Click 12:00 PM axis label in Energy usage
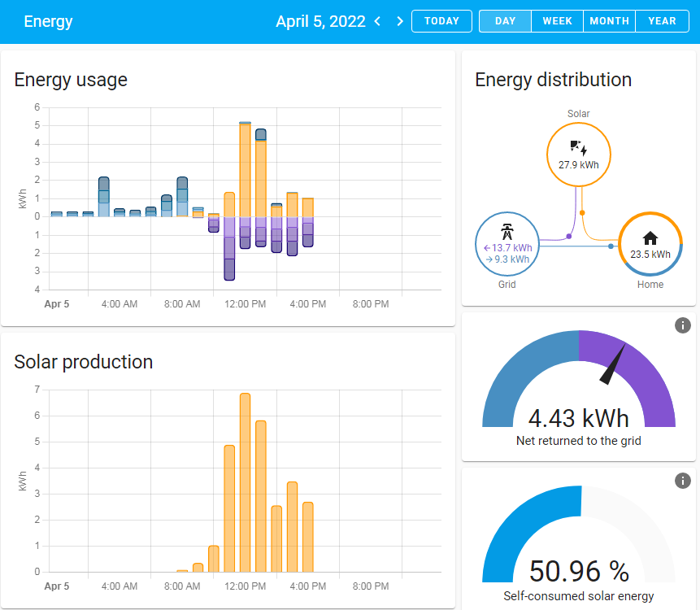The height and width of the screenshot is (610, 700). tap(245, 304)
